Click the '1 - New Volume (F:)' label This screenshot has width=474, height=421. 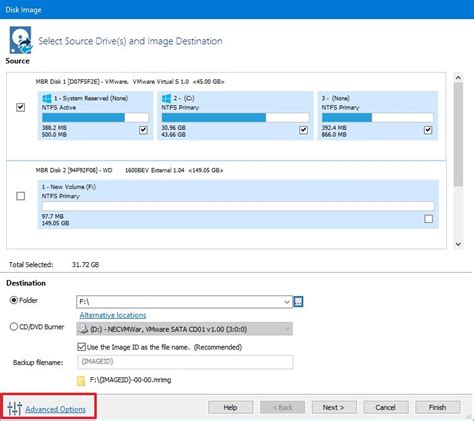tap(69, 187)
